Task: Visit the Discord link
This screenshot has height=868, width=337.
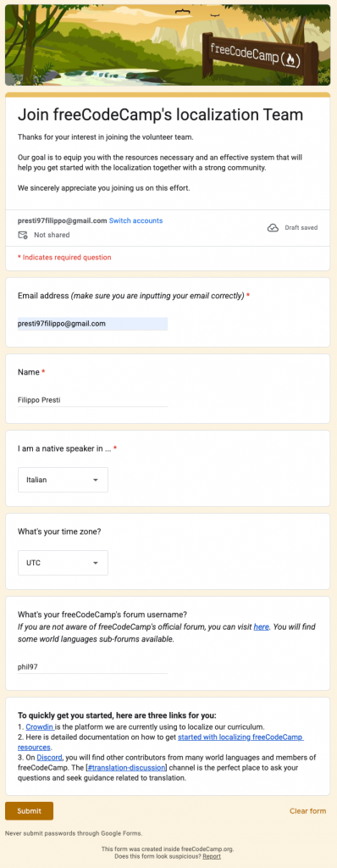Action: (x=49, y=757)
